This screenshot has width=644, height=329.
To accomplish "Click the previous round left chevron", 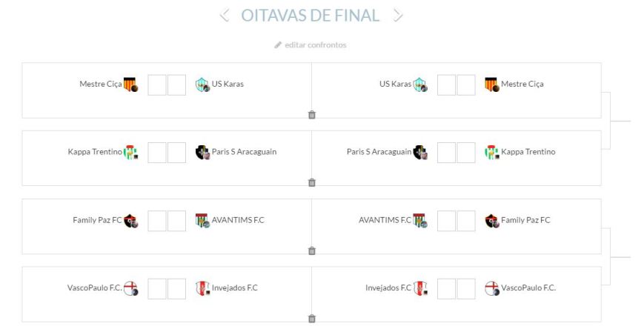I will click(x=225, y=16).
